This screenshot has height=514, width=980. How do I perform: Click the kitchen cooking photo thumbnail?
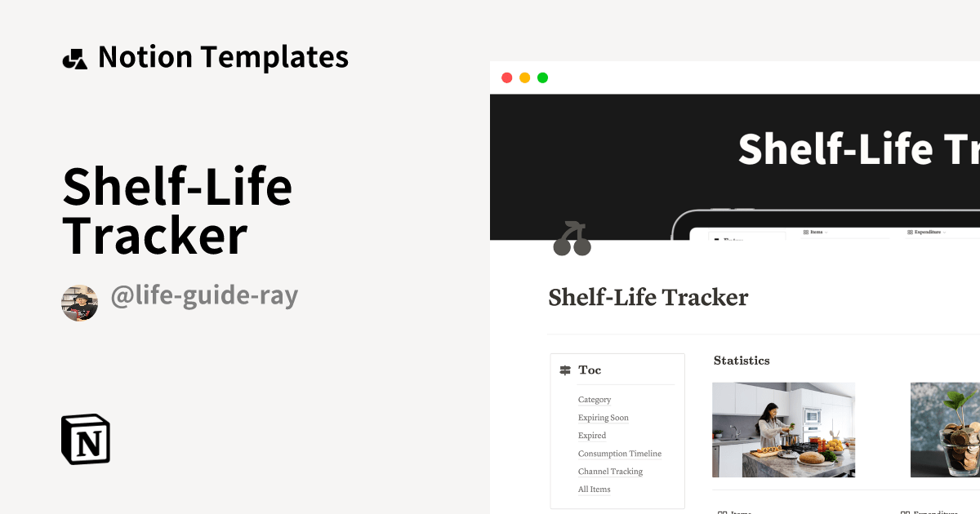click(783, 430)
